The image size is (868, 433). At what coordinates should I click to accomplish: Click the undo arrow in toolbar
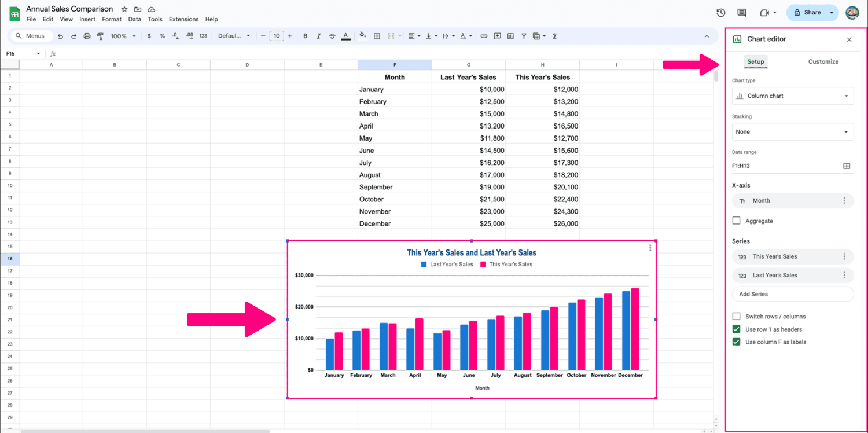click(x=60, y=36)
